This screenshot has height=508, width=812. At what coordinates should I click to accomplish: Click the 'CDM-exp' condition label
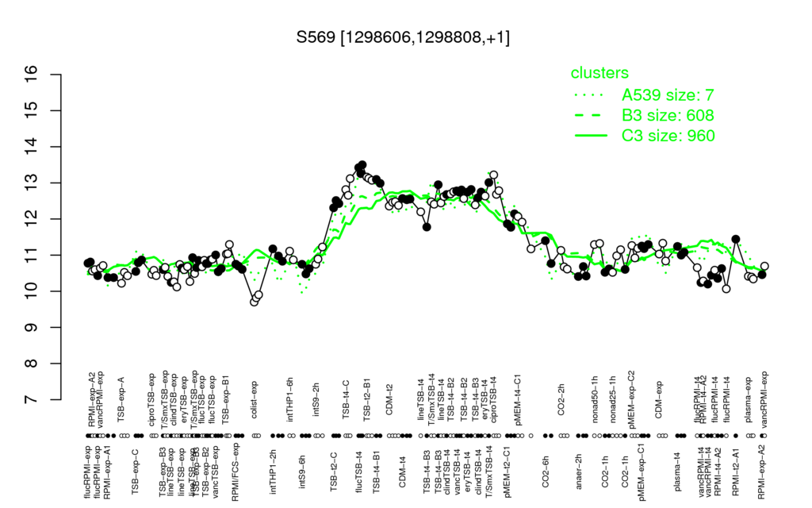coord(659,400)
